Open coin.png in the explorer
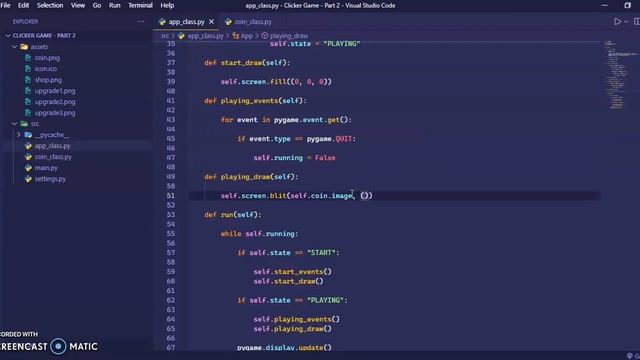 click(47, 58)
